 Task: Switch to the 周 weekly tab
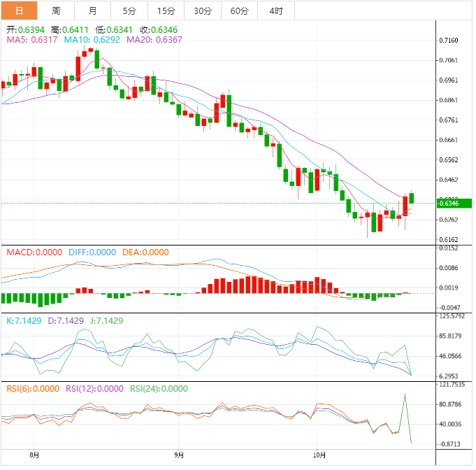point(56,10)
